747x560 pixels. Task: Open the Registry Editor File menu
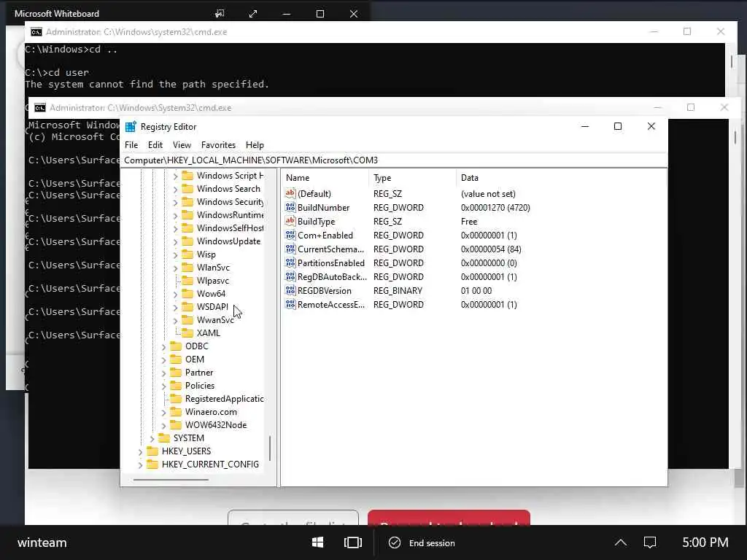[x=131, y=145]
